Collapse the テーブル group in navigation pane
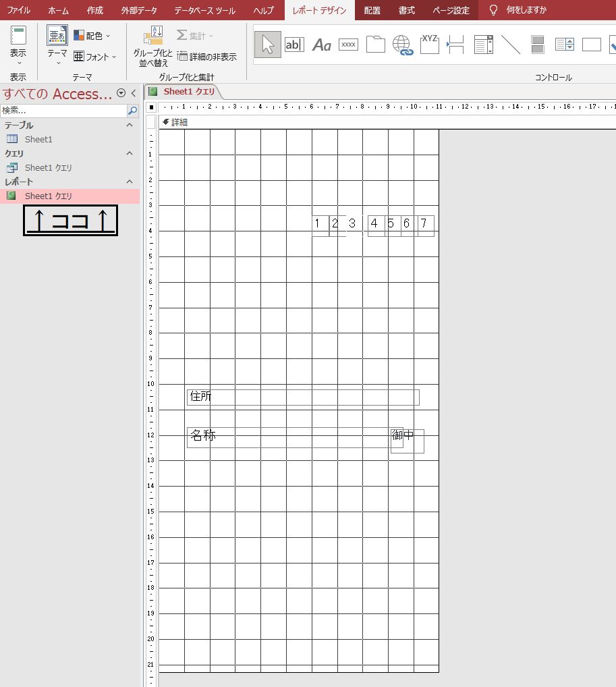This screenshot has height=687, width=616. tap(130, 126)
